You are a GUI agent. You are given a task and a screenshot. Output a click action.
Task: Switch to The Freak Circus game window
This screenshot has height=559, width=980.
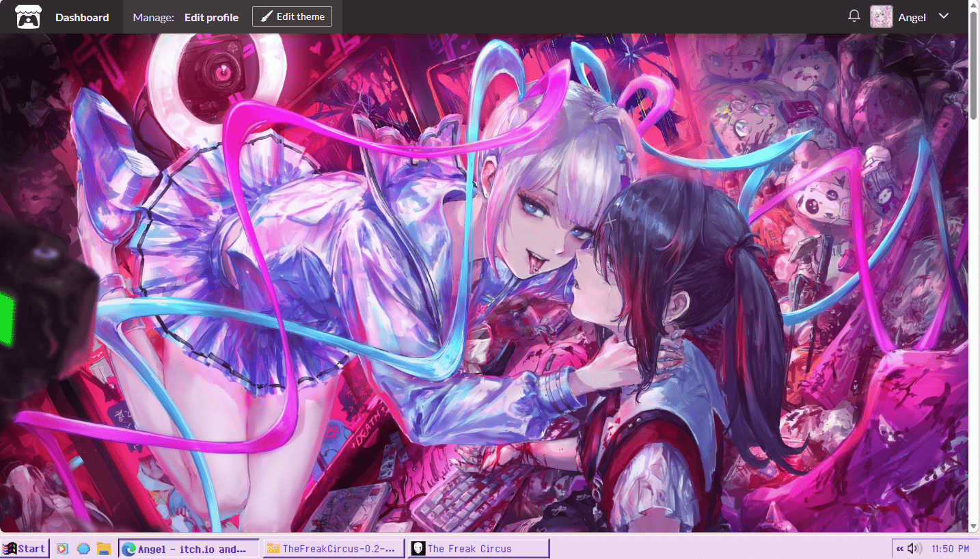click(478, 549)
